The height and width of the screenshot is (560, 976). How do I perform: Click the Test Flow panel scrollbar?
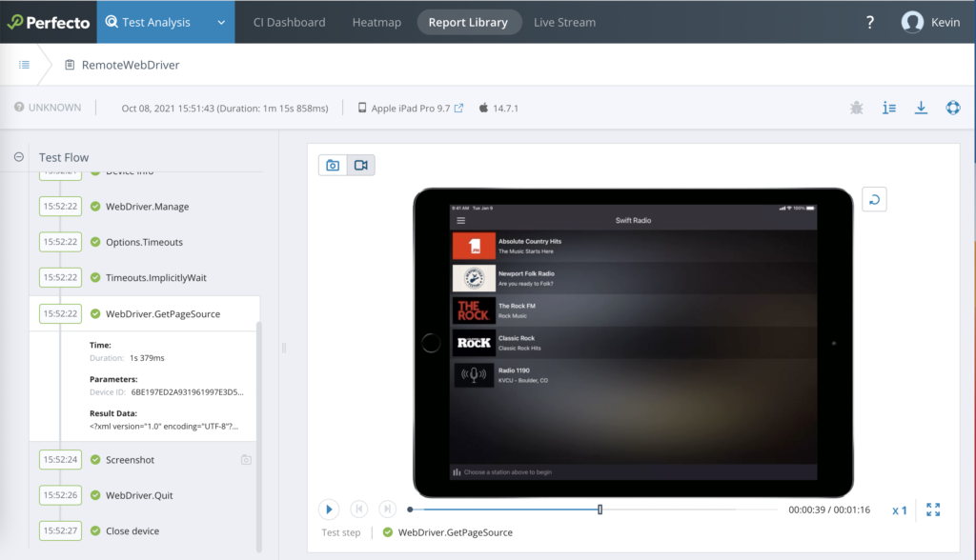pyautogui.click(x=259, y=435)
